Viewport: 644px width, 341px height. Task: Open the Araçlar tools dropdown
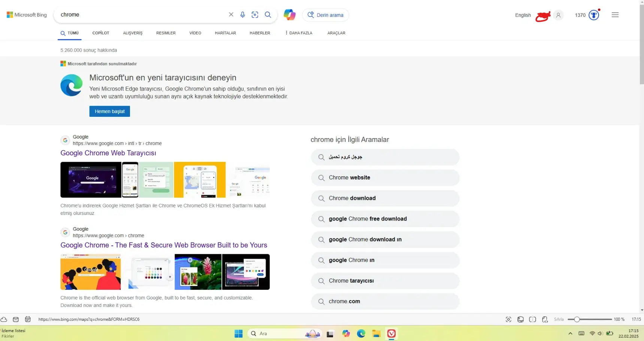(336, 33)
